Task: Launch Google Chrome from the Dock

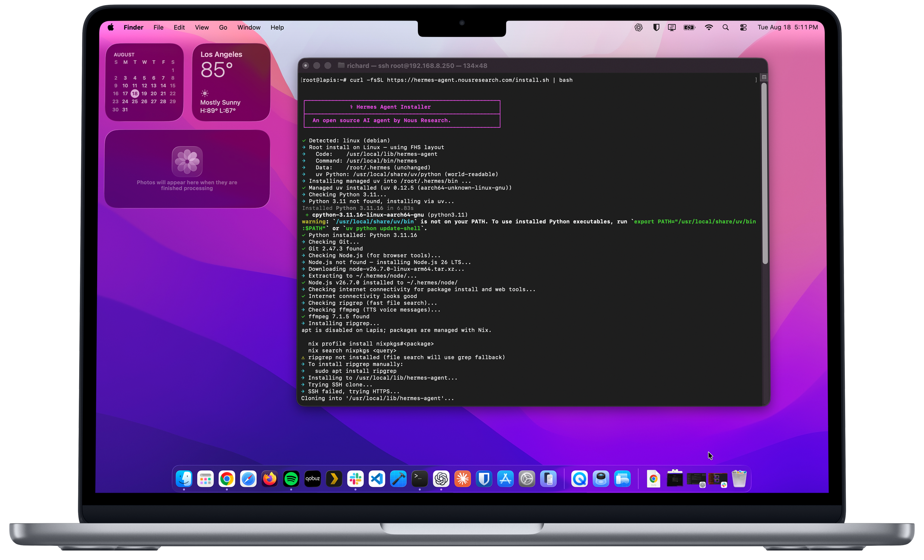Action: pos(227,479)
